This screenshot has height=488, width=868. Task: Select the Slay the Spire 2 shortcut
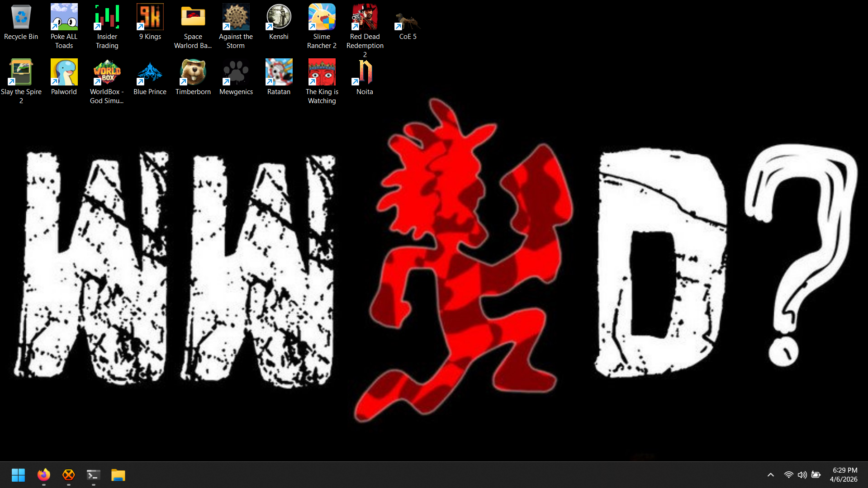21,81
